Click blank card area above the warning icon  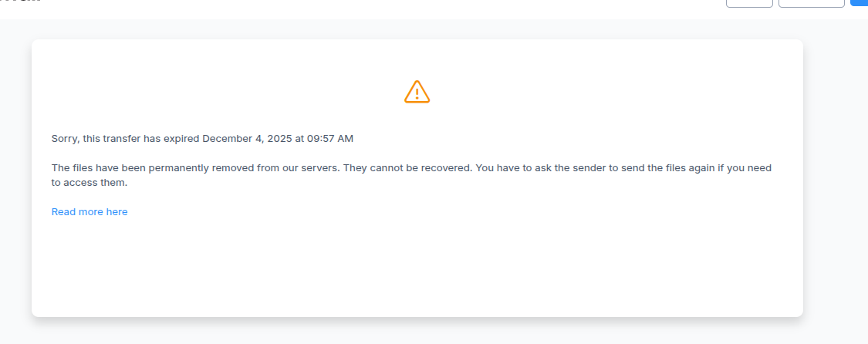(417, 58)
